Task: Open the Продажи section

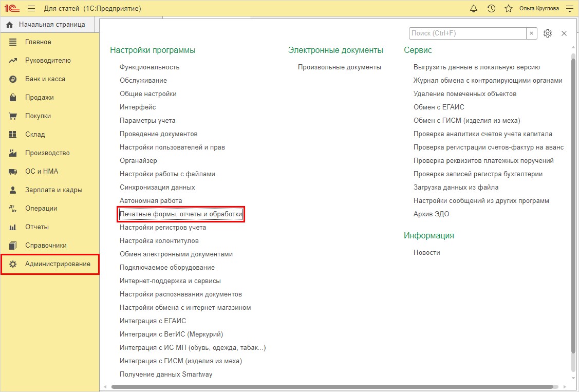Action: tap(39, 98)
